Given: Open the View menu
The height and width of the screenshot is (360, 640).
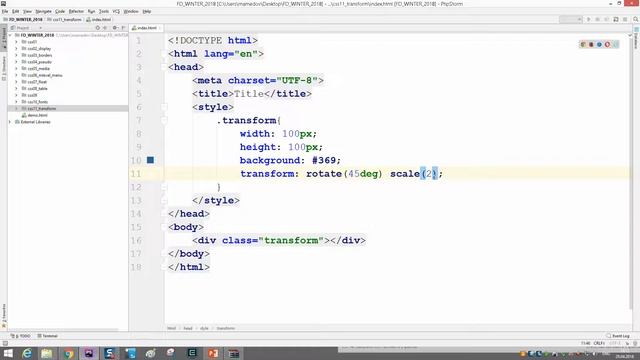Looking at the screenshot, I should point(27,11).
